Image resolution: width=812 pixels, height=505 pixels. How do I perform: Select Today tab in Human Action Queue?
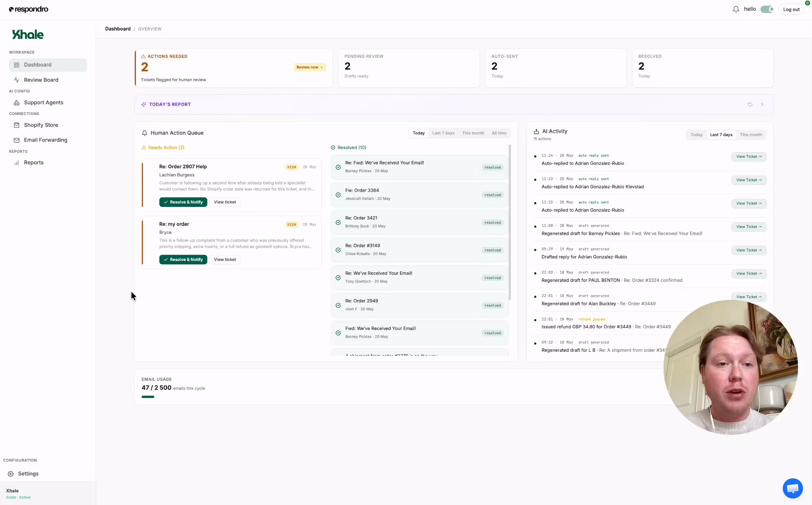[x=418, y=133]
